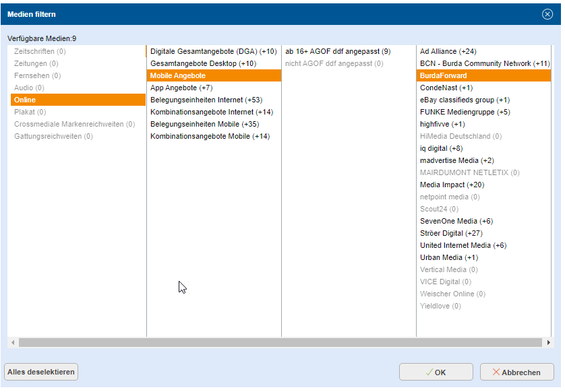Select ab 16+ AGOF ddf angepasst
Screen dimensions: 565x392
point(337,51)
